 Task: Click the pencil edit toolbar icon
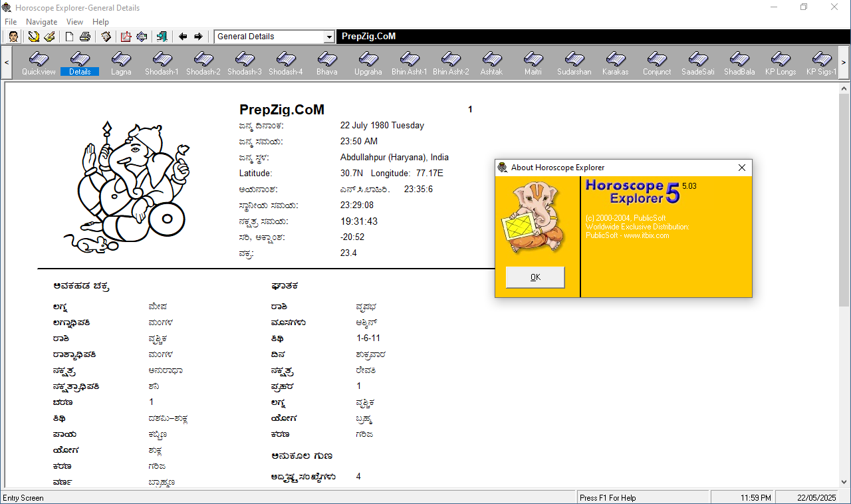point(49,37)
